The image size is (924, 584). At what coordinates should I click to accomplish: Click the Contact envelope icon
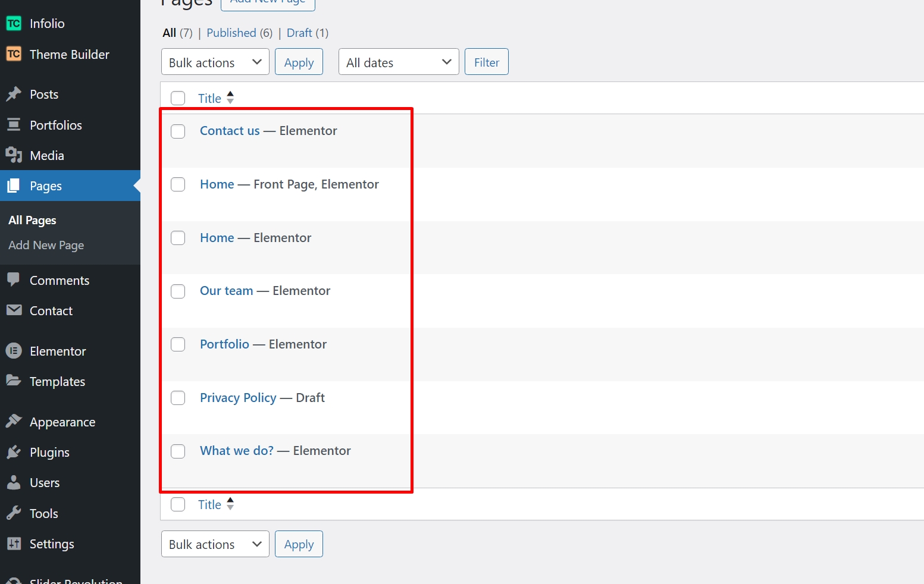(x=14, y=310)
